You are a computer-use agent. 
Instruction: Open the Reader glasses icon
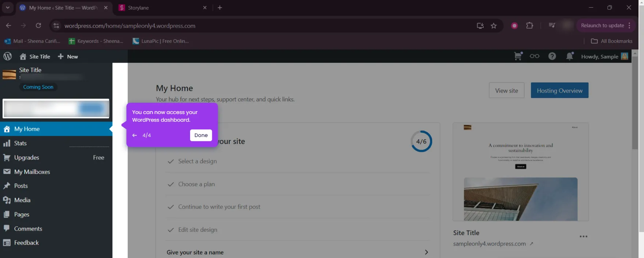pos(535,56)
